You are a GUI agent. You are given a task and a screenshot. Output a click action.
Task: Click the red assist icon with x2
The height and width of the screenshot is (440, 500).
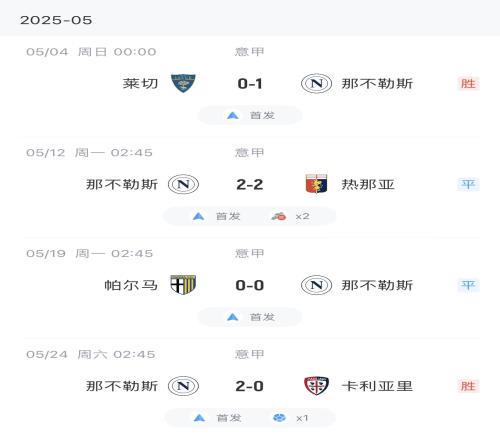(279, 216)
